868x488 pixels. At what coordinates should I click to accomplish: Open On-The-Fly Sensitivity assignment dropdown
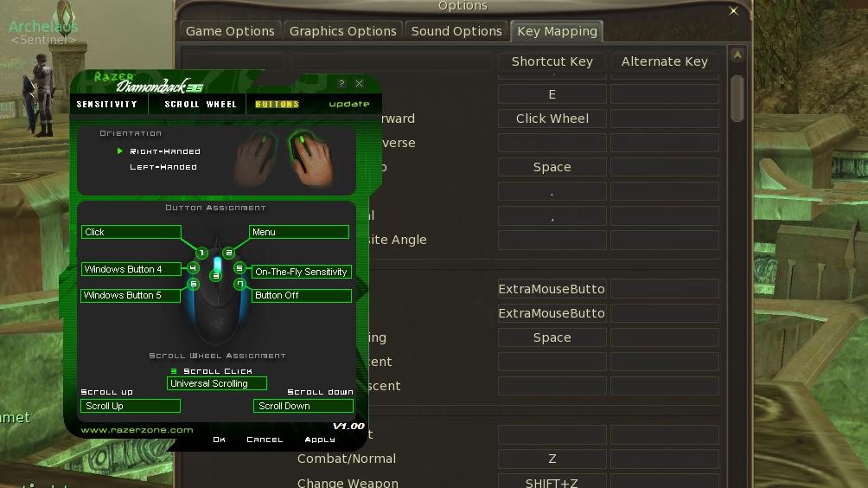302,272
